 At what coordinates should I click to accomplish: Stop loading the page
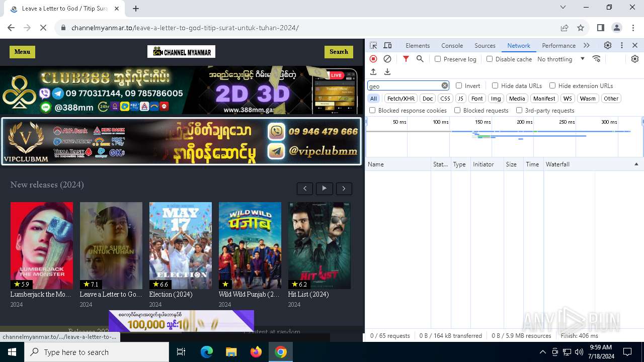click(43, 28)
